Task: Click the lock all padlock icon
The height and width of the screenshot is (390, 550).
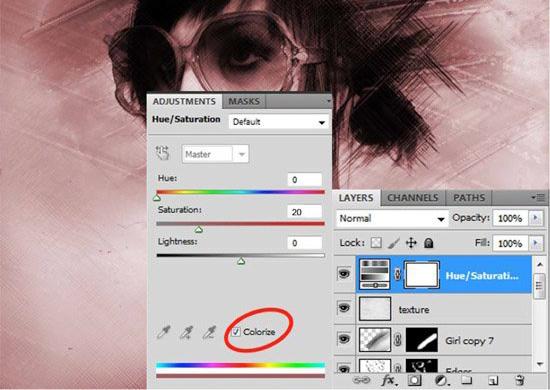Action: click(429, 243)
